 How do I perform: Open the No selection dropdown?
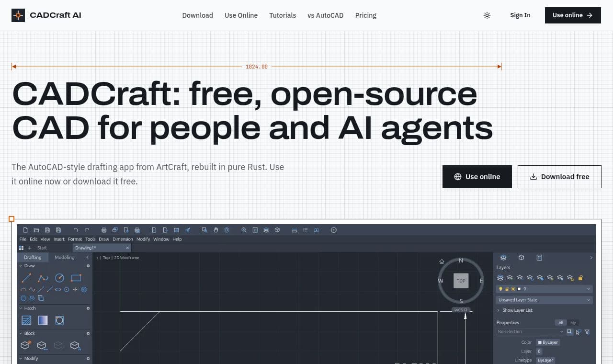[x=531, y=331]
